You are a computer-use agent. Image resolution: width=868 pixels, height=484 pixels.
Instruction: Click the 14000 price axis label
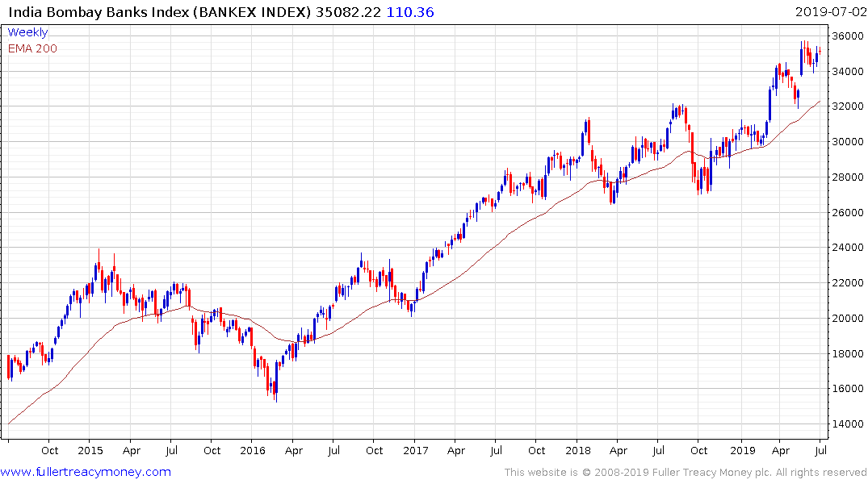[848, 423]
